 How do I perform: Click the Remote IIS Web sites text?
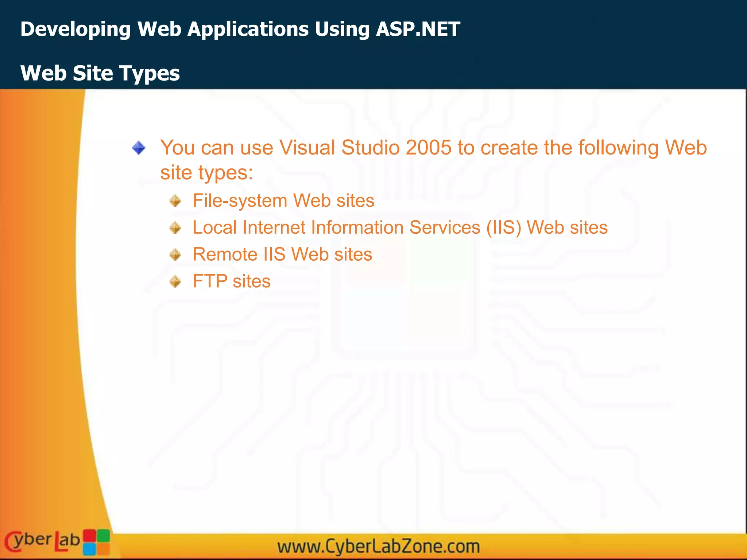(282, 254)
